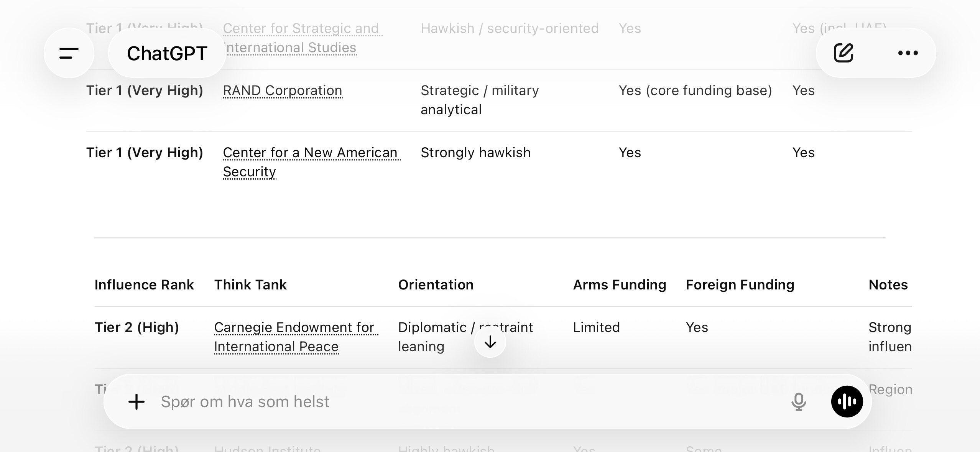Click the Think Tank column header
980x452 pixels.
(250, 285)
